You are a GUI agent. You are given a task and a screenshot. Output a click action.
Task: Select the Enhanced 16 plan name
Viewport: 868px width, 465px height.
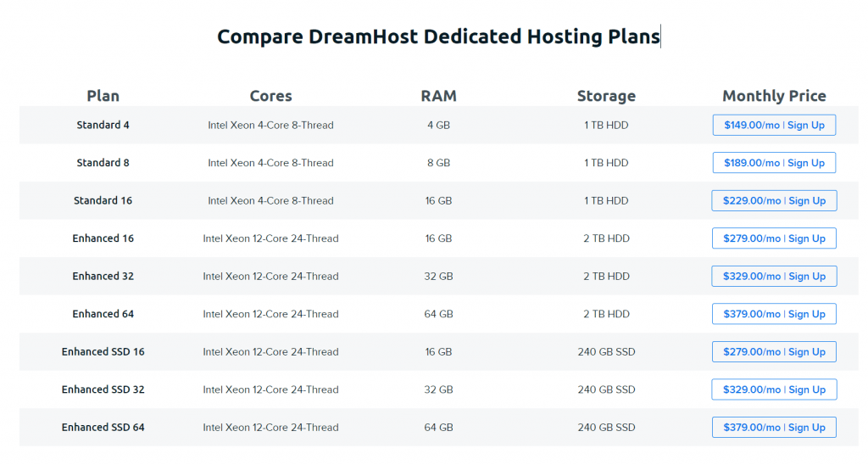point(103,238)
